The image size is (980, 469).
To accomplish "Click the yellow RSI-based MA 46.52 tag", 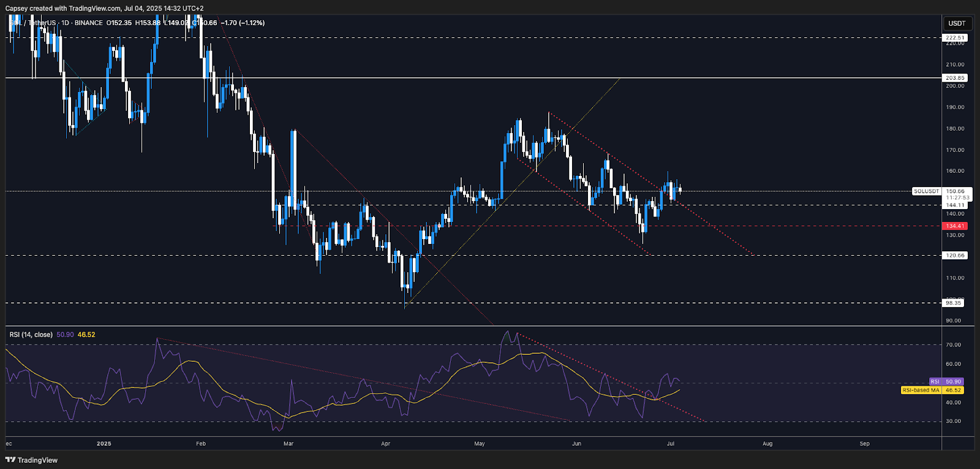I will pos(933,390).
